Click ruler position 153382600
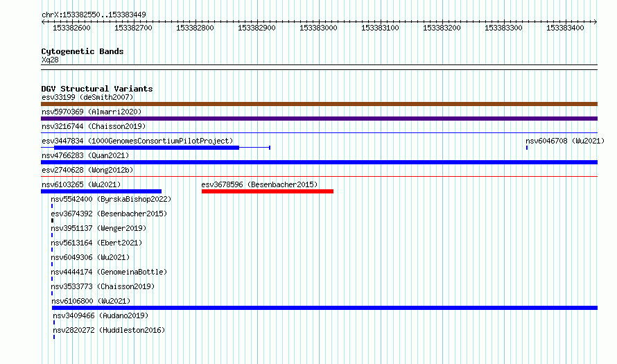The height and width of the screenshot is (364, 617). [x=71, y=28]
